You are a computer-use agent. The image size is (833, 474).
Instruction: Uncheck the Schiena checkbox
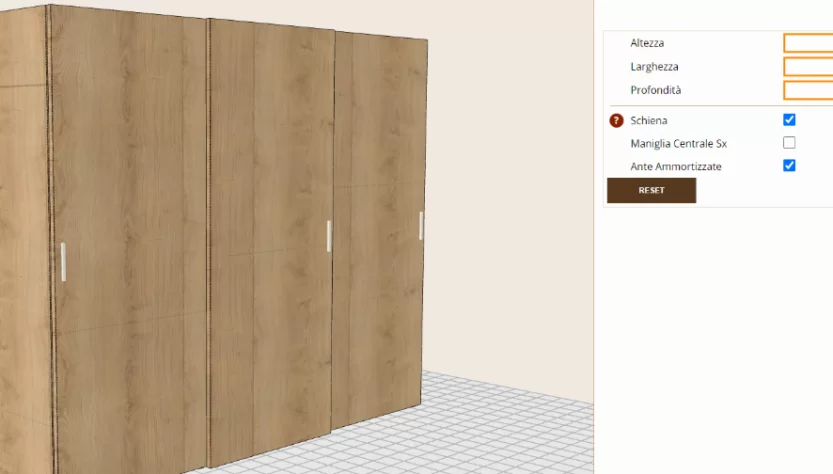(789, 120)
